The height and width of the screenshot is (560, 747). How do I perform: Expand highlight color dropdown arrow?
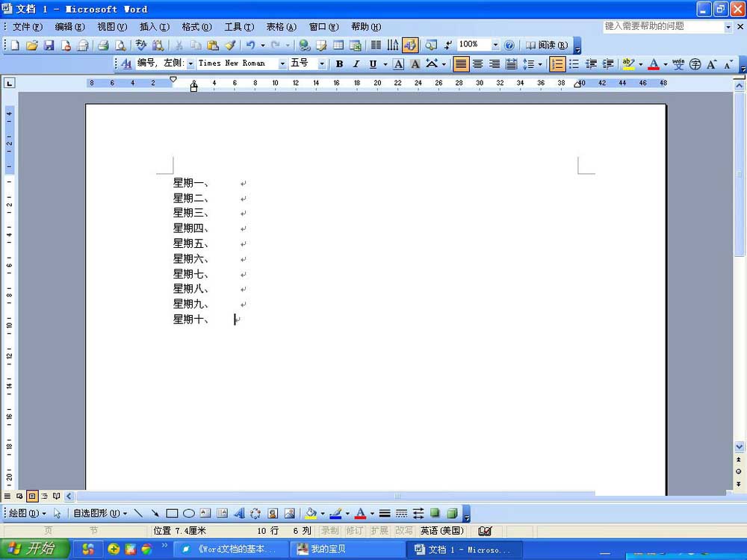pyautogui.click(x=641, y=63)
